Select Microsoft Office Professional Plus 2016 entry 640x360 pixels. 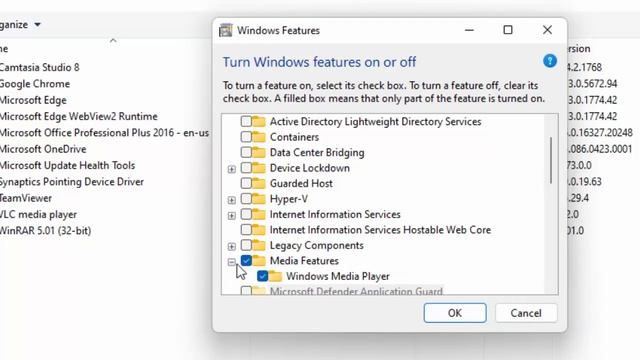point(104,133)
